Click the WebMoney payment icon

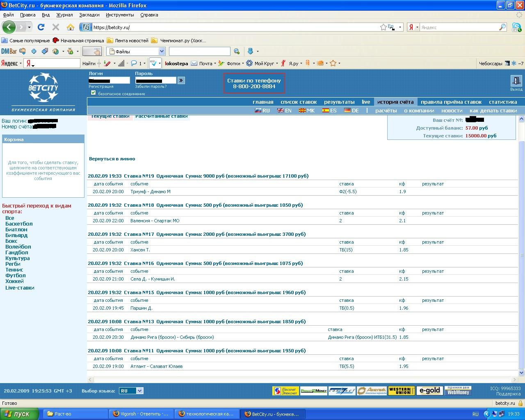(458, 390)
